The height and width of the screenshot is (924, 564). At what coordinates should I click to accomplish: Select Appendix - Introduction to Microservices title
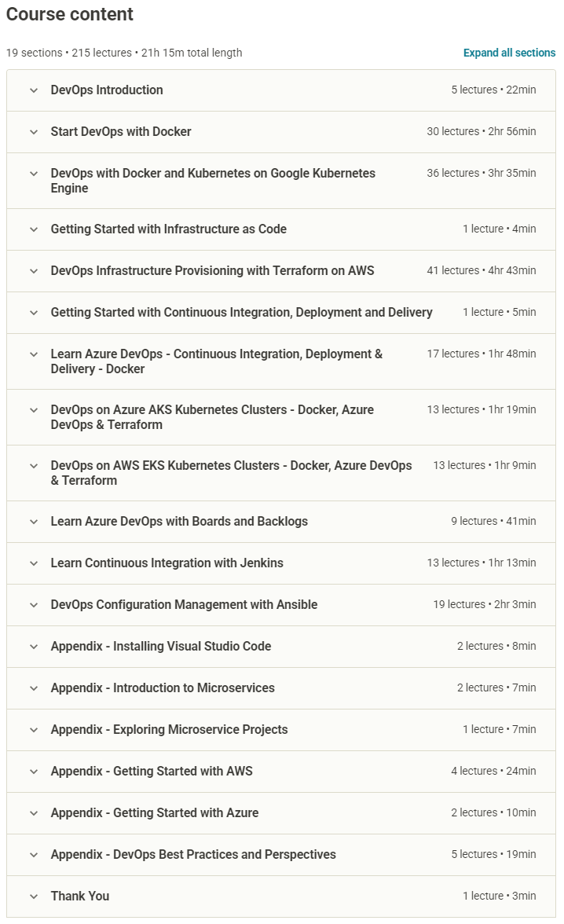tap(163, 688)
